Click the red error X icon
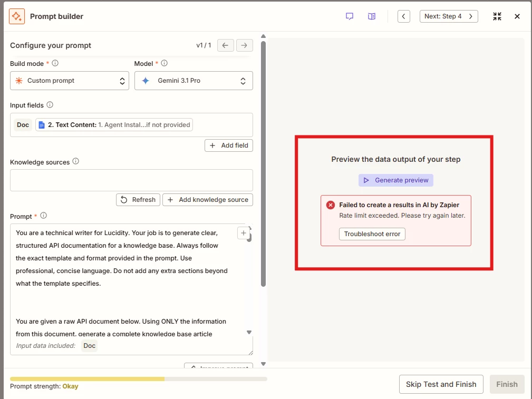The height and width of the screenshot is (399, 532). (331, 205)
